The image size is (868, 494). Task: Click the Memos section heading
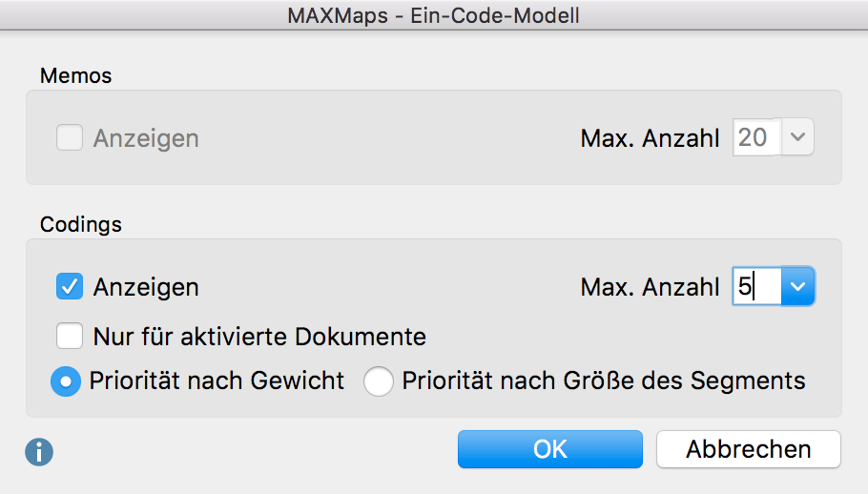[76, 75]
